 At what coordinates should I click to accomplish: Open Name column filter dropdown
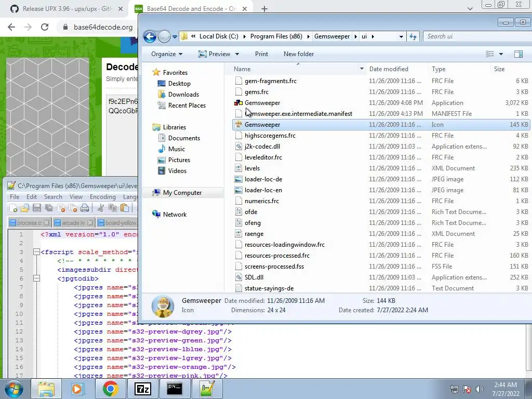click(x=362, y=69)
